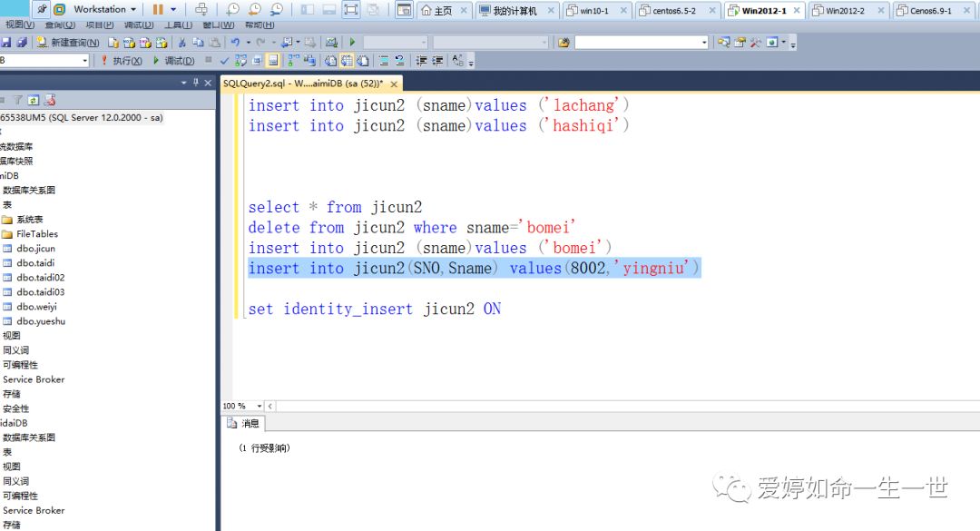Open the 视图(V) menu
980x531 pixels.
click(19, 25)
